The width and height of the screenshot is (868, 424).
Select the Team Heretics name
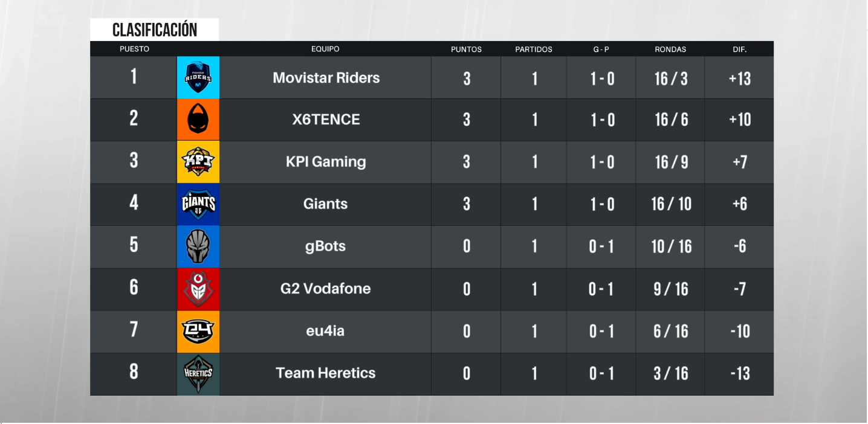326,373
